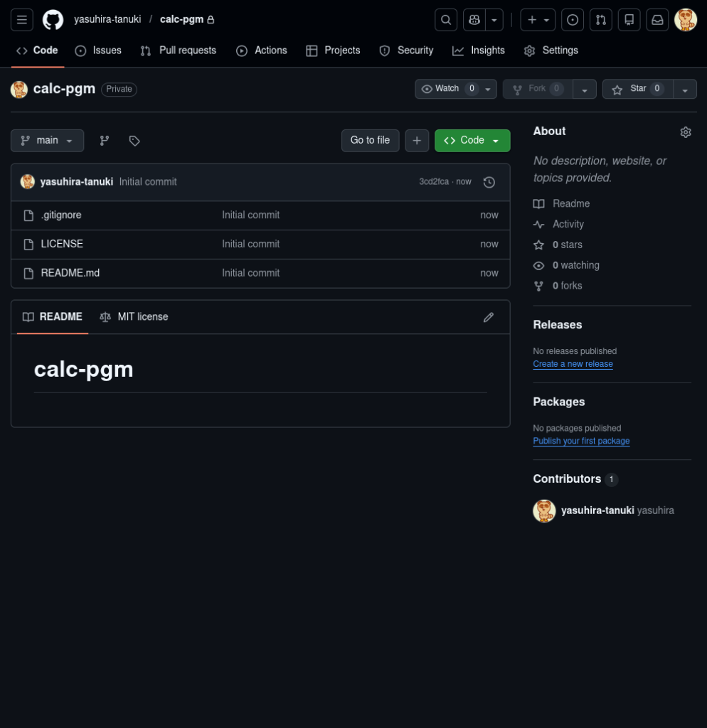The height and width of the screenshot is (728, 707).
Task: Edit README with the pencil icon
Action: [x=489, y=317]
